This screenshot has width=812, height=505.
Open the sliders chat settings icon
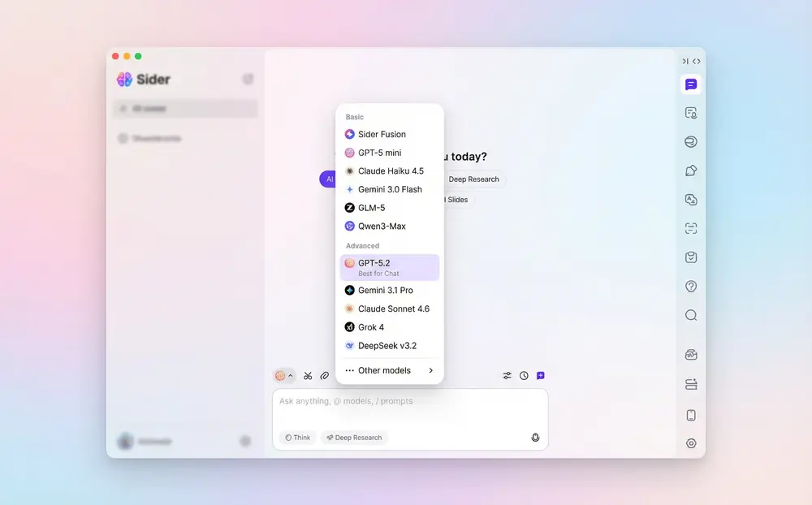coord(507,376)
